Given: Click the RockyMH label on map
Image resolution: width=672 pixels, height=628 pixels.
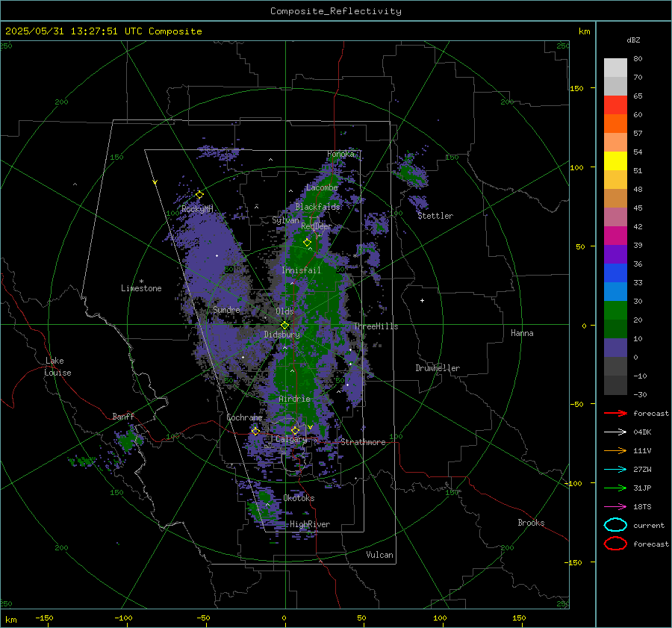Looking at the screenshot, I should coord(197,209).
